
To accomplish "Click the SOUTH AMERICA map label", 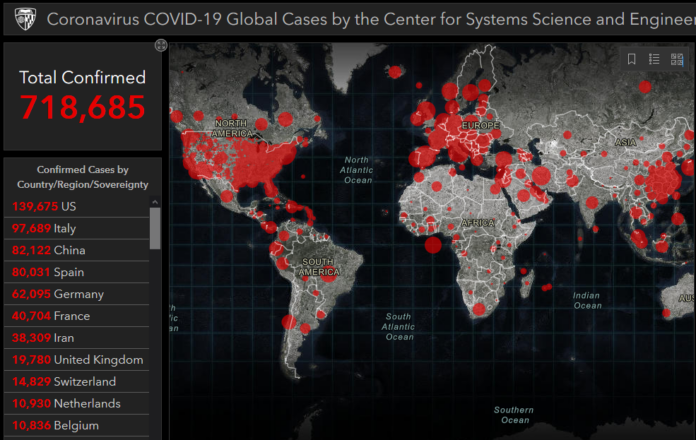I will pyautogui.click(x=318, y=267).
